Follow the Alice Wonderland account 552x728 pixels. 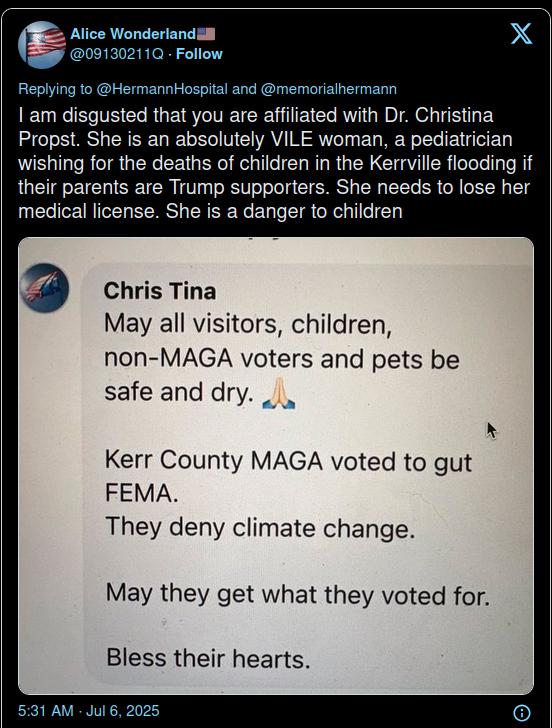[x=199, y=54]
